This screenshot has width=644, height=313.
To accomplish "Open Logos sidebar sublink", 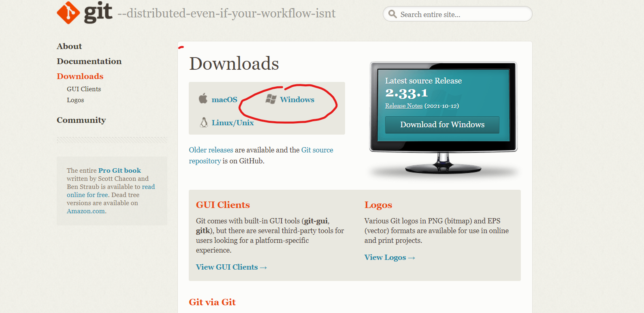I will coord(75,100).
